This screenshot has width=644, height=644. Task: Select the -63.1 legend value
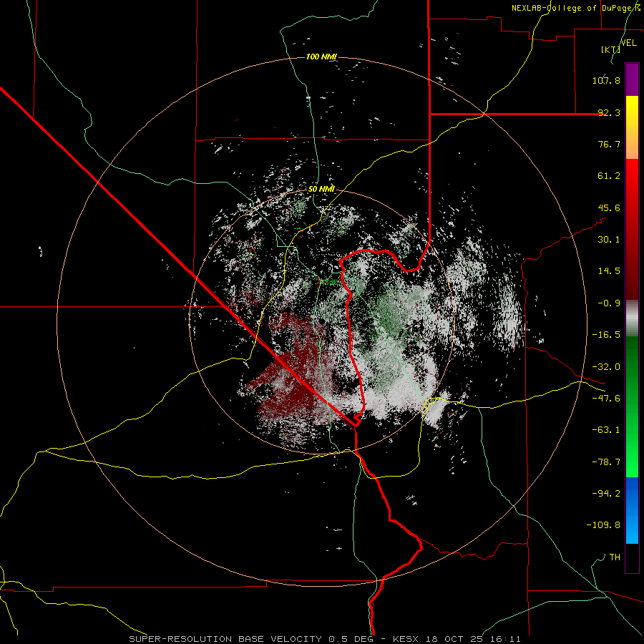pos(606,430)
